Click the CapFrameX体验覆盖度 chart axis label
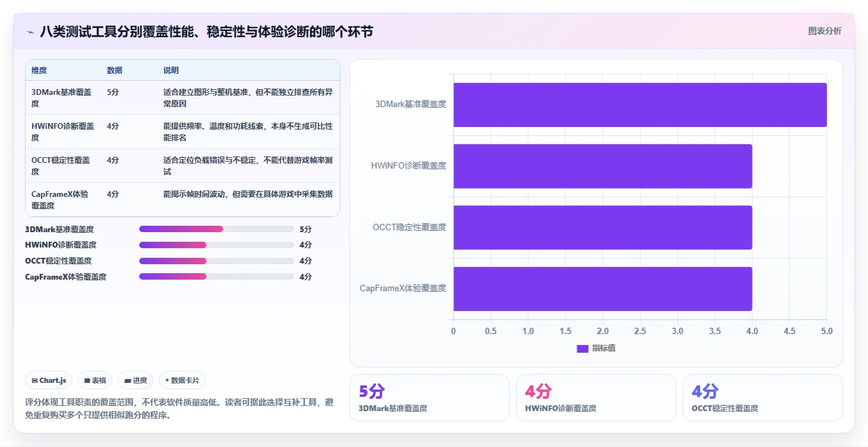 click(x=403, y=289)
